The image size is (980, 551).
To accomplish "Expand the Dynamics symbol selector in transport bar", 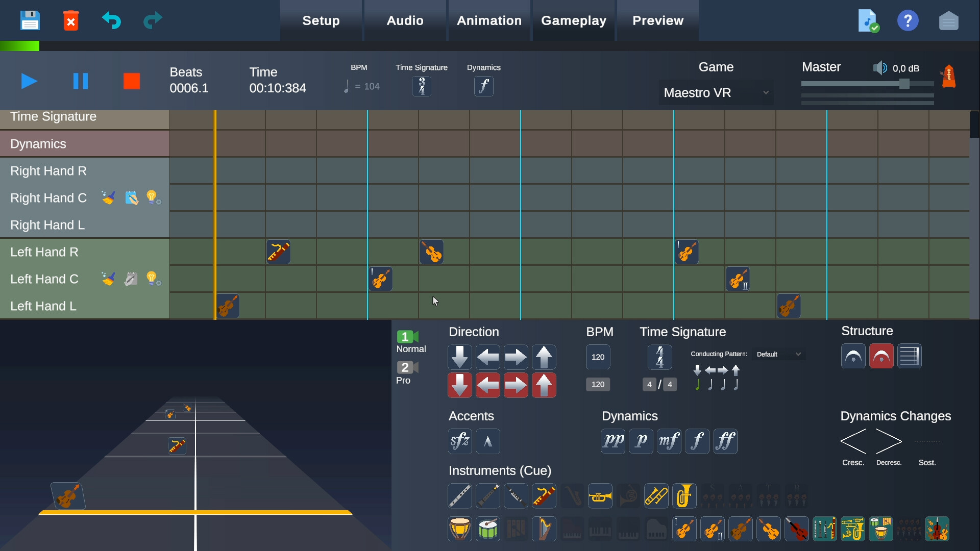I will tap(483, 86).
